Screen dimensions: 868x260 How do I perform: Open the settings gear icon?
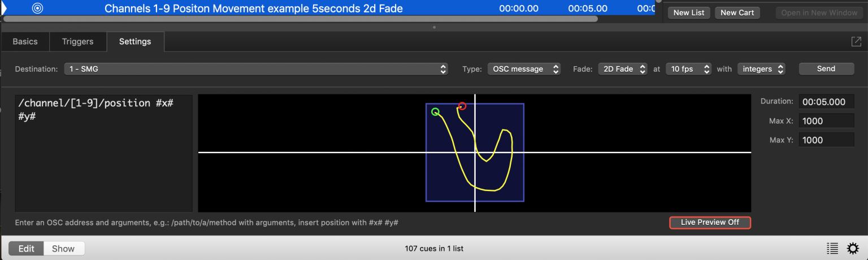click(x=852, y=248)
